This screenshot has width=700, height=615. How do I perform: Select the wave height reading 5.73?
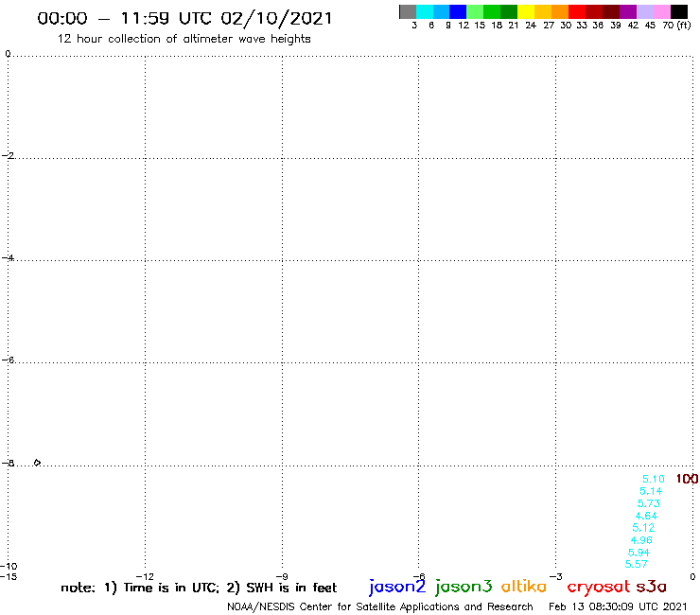tap(648, 503)
